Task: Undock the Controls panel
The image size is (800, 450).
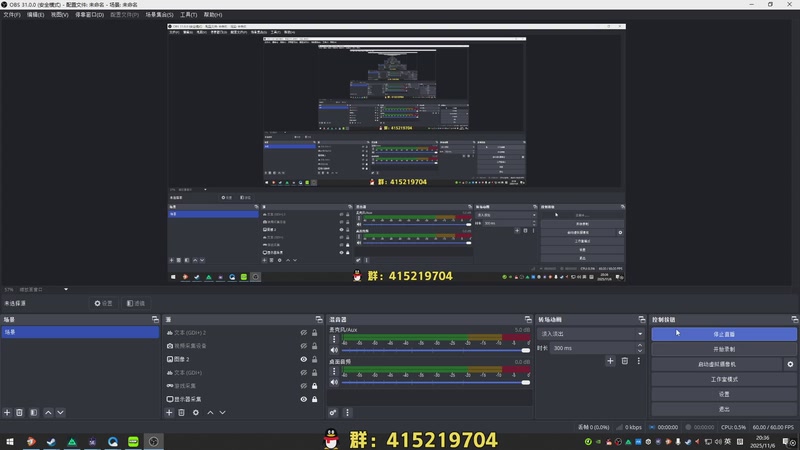Action: tap(794, 319)
